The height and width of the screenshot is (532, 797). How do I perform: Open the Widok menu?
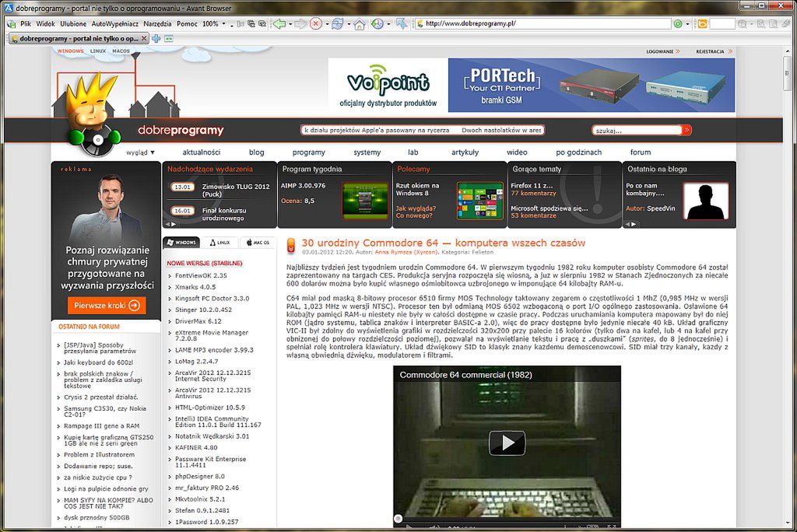tap(45, 24)
